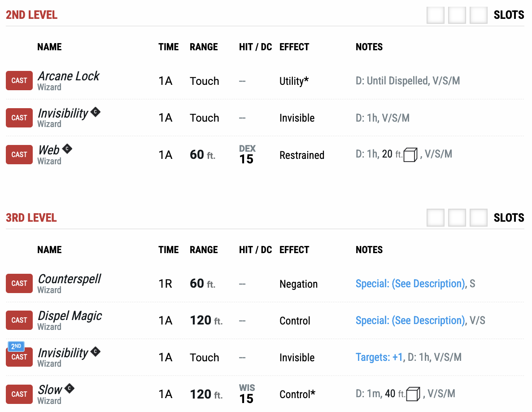Cast the Slow spell
532x412 pixels.
(x=19, y=394)
